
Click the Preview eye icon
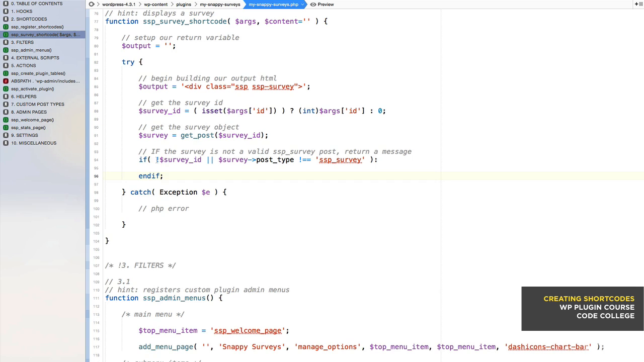[x=313, y=4]
